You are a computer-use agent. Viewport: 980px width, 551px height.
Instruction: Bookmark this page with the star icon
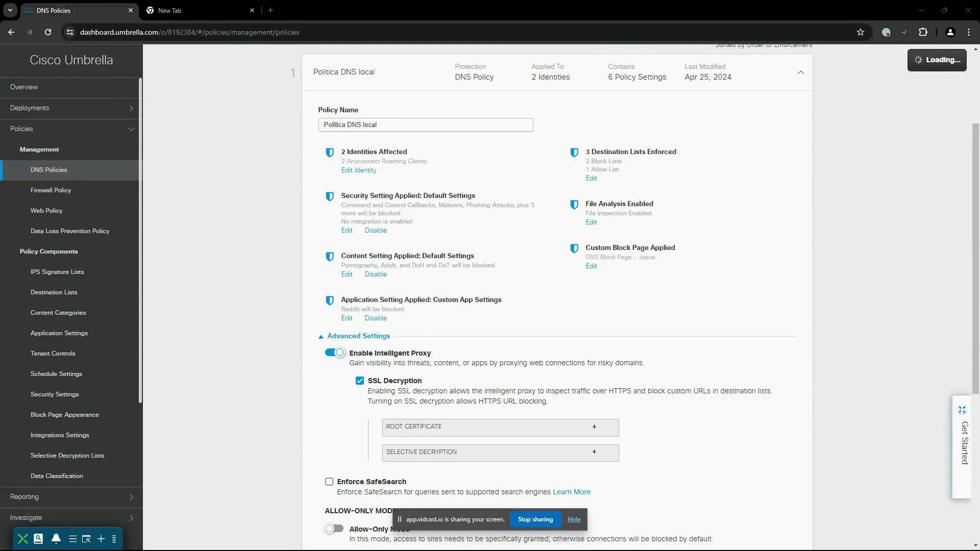[x=861, y=32]
